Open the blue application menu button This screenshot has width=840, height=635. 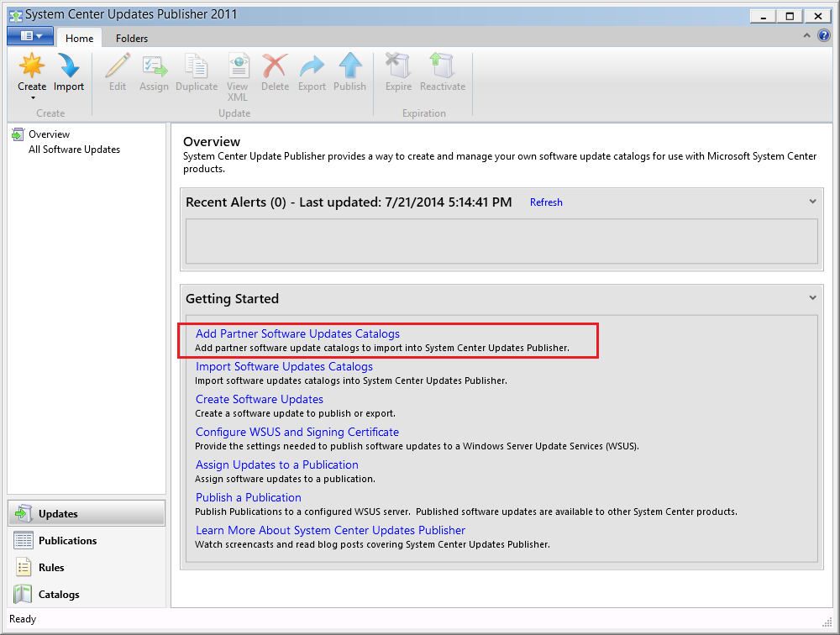pyautogui.click(x=30, y=36)
